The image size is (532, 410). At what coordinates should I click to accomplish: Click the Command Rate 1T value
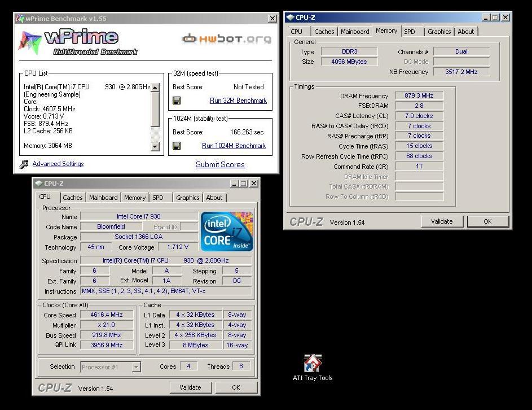(x=419, y=167)
